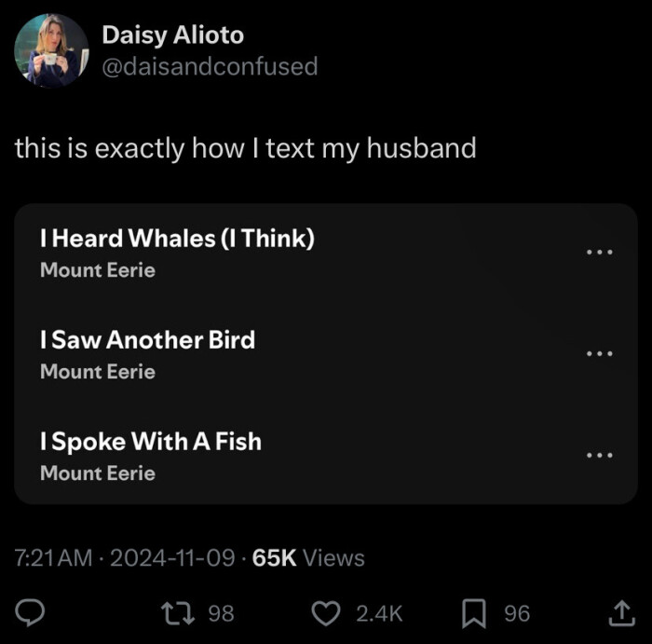Tap the share arrow icon
This screenshot has width=652, height=644.
click(x=618, y=612)
